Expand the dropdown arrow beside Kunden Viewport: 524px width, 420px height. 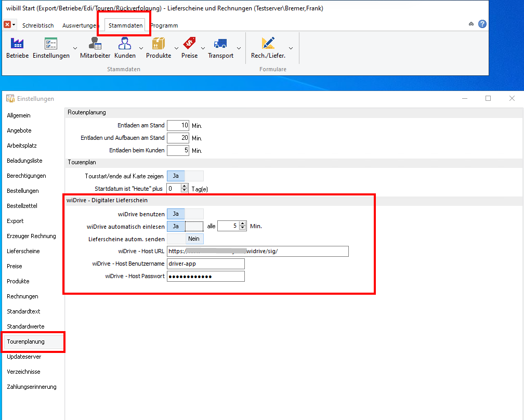click(x=141, y=48)
